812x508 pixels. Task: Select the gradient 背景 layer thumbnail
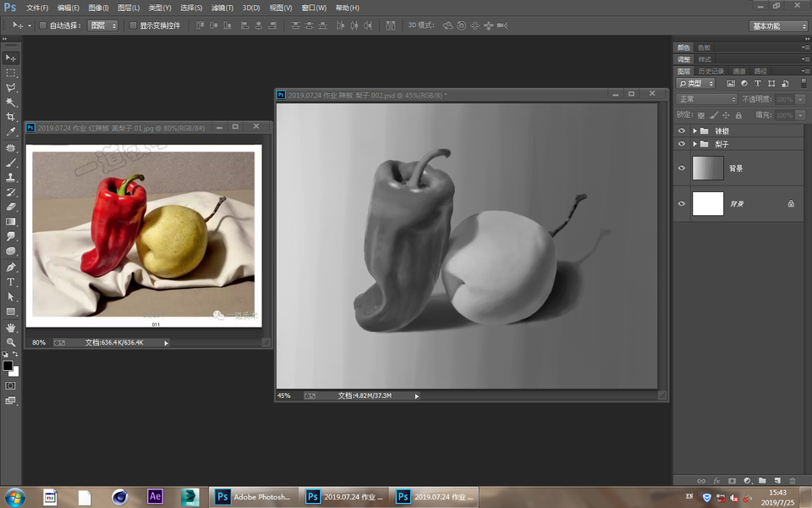pyautogui.click(x=708, y=168)
